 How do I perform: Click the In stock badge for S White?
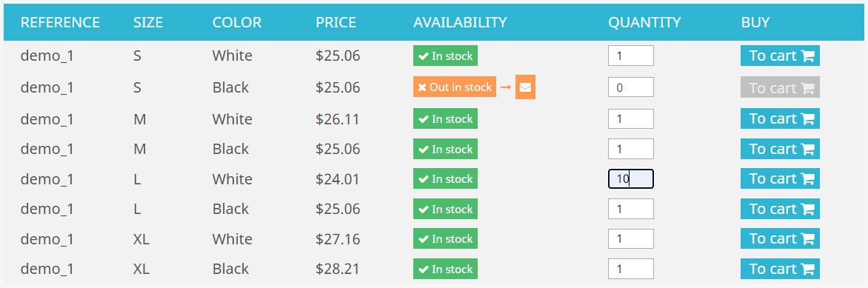445,56
